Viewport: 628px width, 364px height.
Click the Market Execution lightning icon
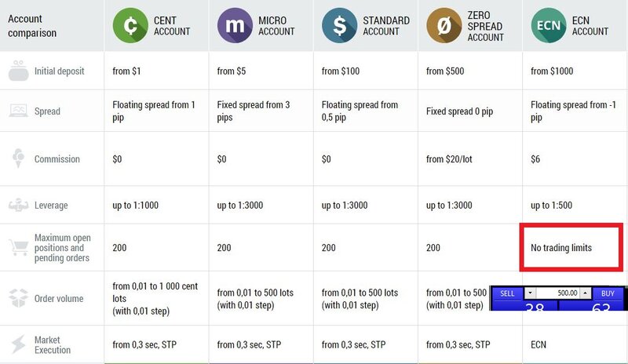[x=16, y=344]
